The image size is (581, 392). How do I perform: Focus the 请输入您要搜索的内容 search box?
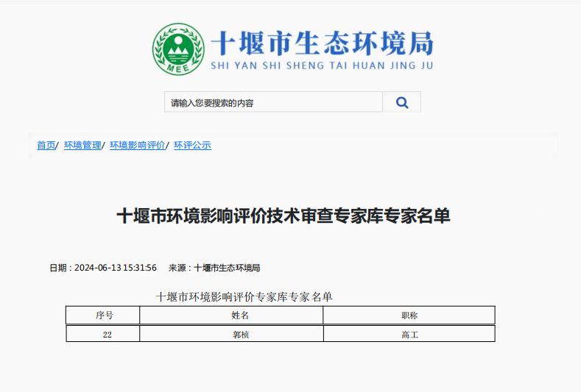pos(272,103)
